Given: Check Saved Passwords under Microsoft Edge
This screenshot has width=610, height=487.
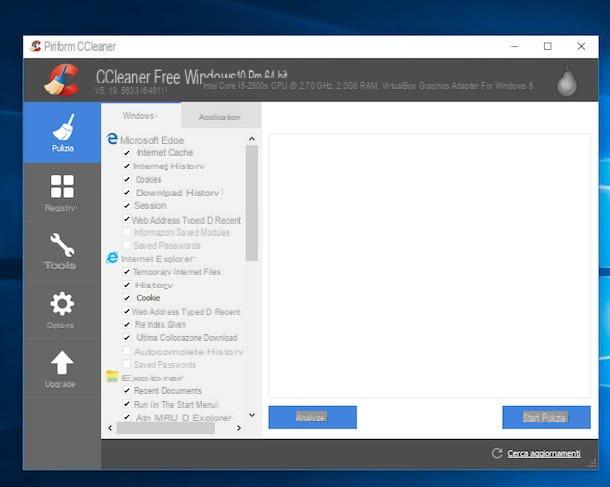Looking at the screenshot, I should pyautogui.click(x=127, y=245).
